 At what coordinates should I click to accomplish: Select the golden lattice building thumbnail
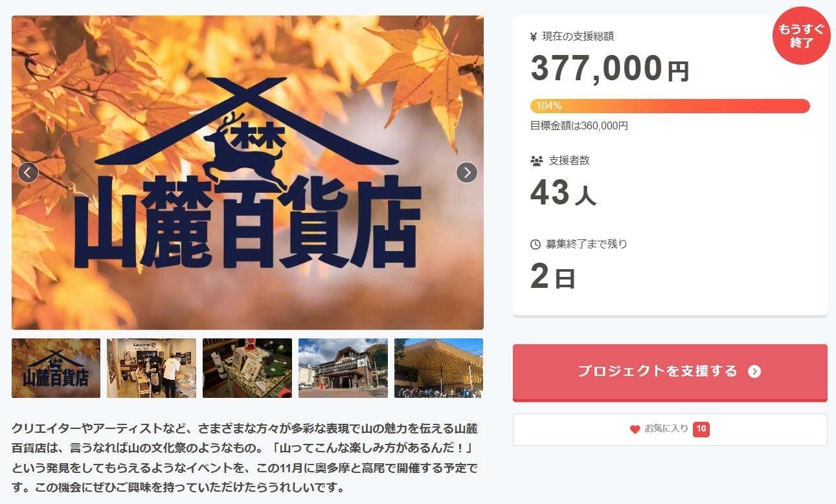point(439,368)
